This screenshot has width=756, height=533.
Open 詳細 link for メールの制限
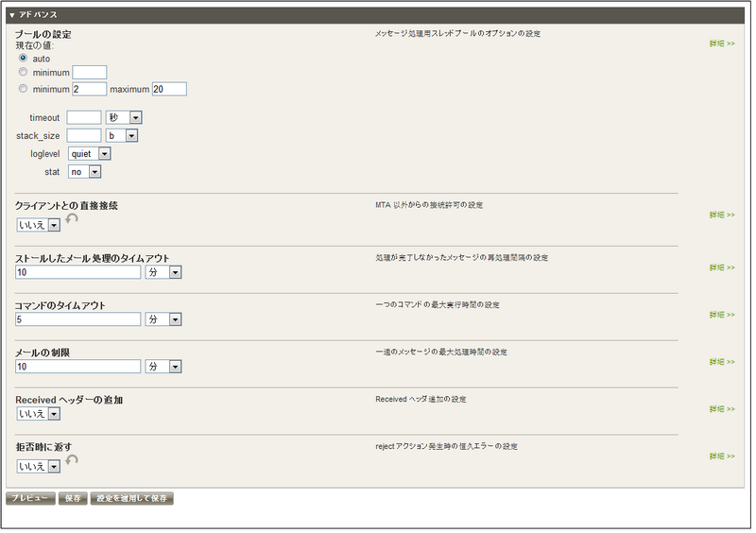click(722, 362)
